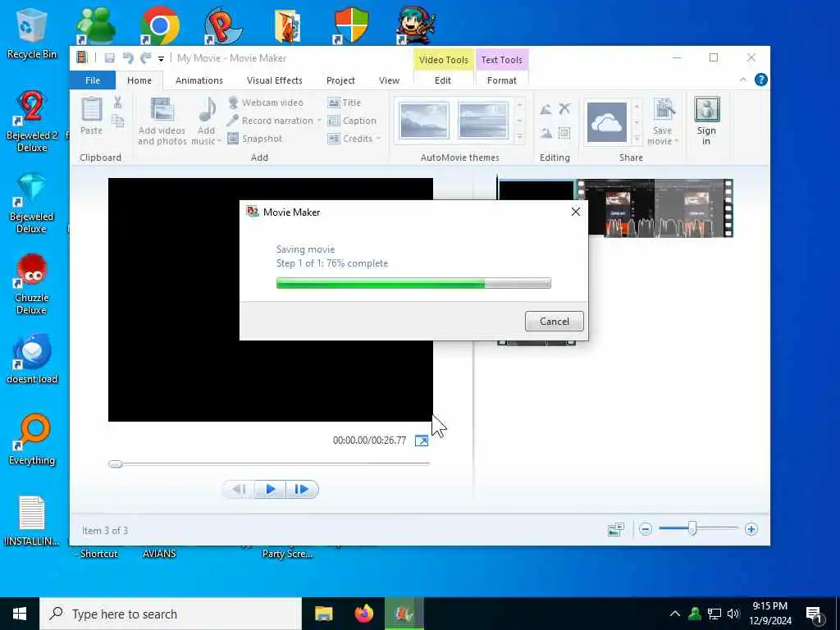This screenshot has width=840, height=630.
Task: Select the second AutoMovie theme thumbnail
Action: pos(483,121)
